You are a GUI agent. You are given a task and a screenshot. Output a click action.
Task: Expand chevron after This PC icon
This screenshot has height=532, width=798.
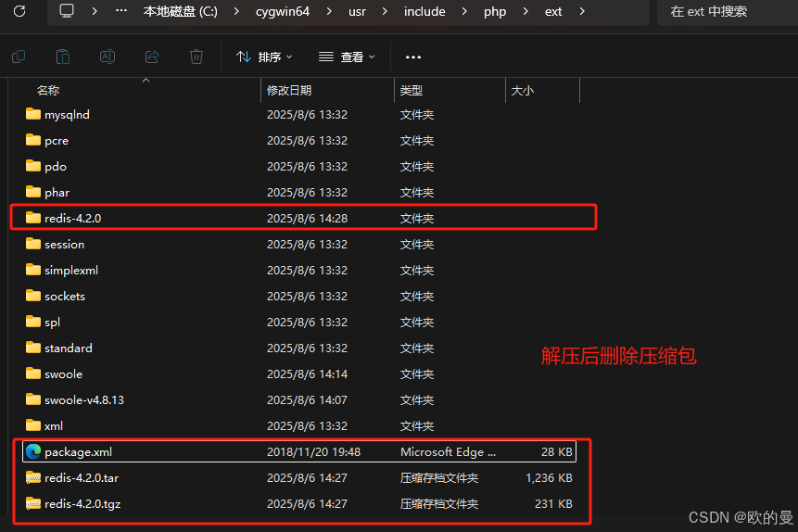pos(95,11)
